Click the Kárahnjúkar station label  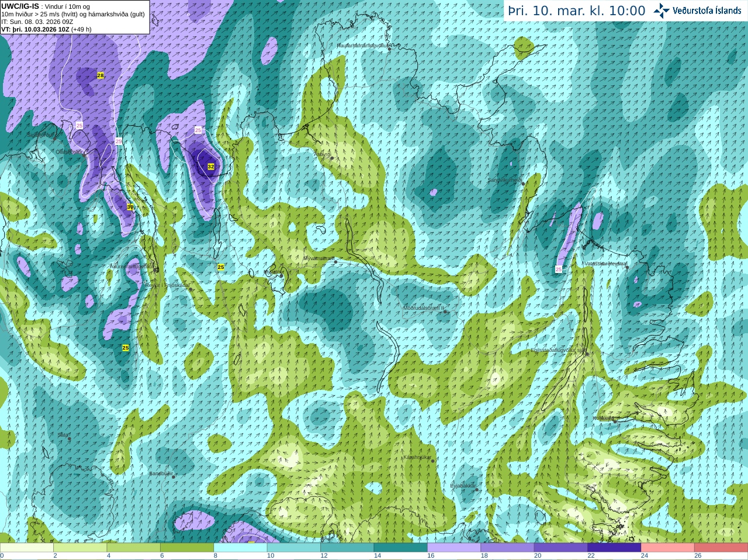[417, 457]
